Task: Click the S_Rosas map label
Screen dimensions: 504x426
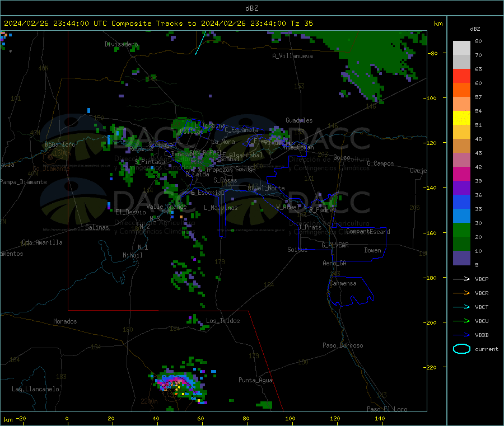Action: [225, 180]
